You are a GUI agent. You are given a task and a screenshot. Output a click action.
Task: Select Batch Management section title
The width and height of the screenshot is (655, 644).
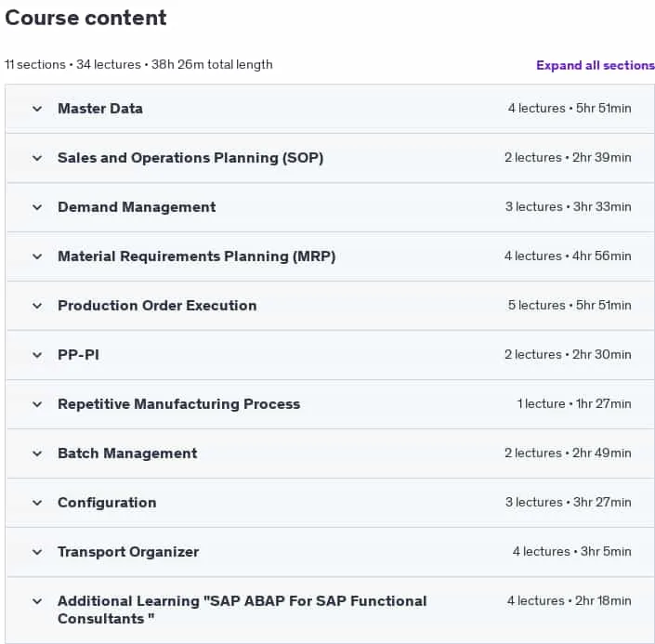(x=127, y=453)
